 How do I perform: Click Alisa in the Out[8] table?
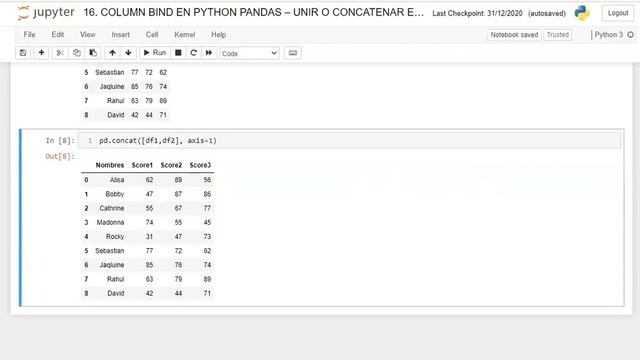[117, 180]
